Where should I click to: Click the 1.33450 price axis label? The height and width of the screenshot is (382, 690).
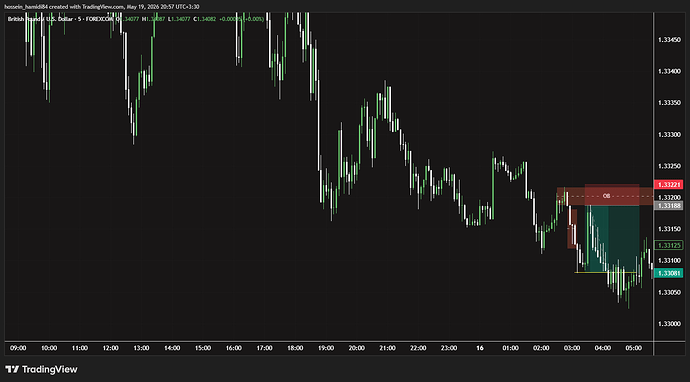click(668, 40)
